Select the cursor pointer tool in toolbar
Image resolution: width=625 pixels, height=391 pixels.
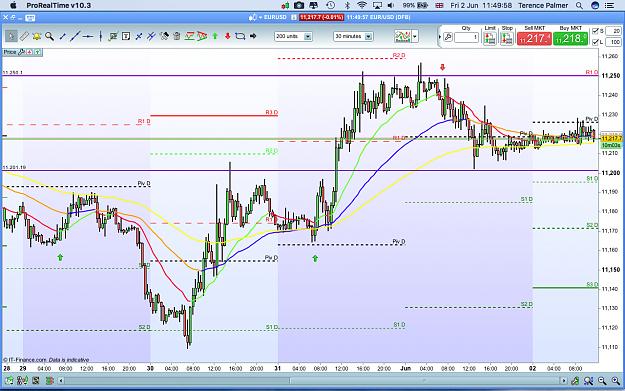coord(11,36)
